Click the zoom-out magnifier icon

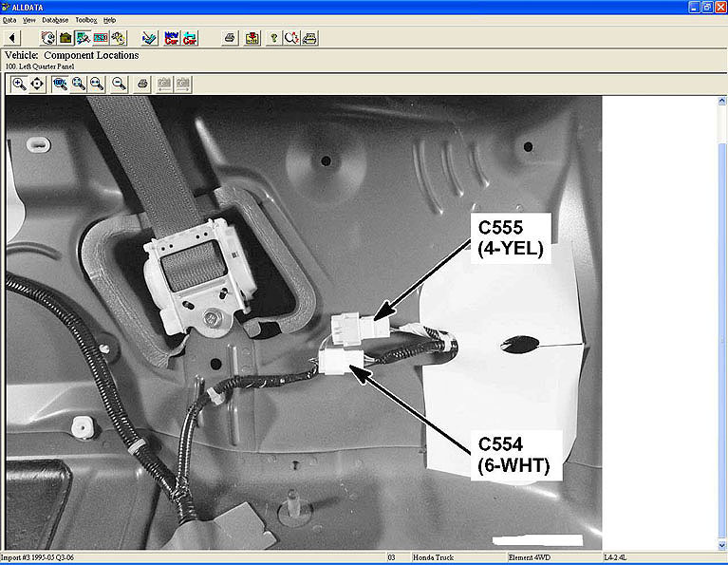tap(119, 84)
